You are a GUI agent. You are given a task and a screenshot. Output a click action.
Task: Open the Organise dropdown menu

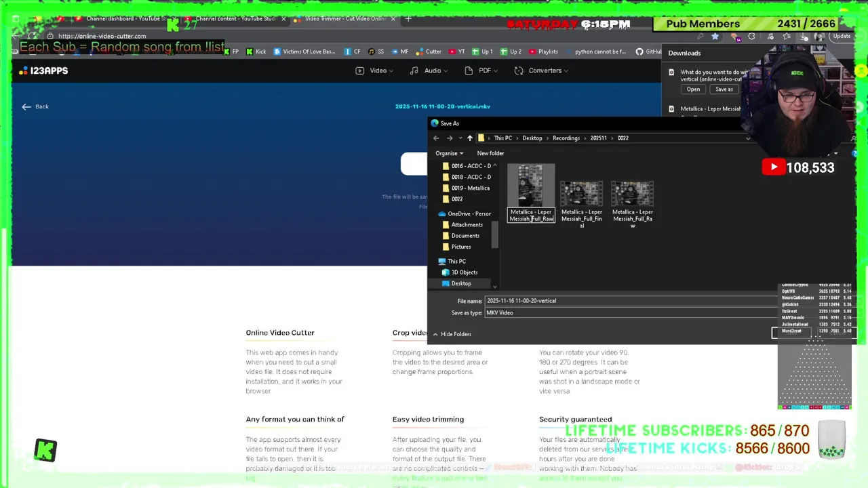point(450,153)
